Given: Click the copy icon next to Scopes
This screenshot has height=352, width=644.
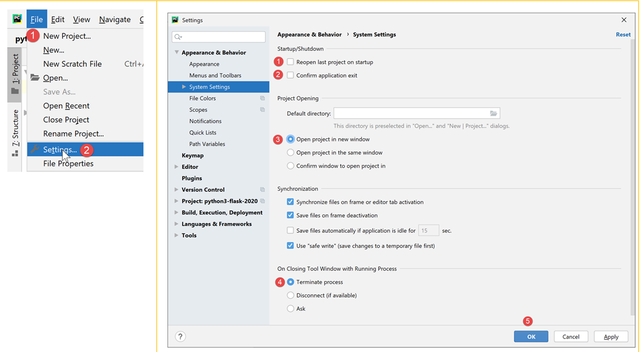Looking at the screenshot, I should click(x=263, y=110).
